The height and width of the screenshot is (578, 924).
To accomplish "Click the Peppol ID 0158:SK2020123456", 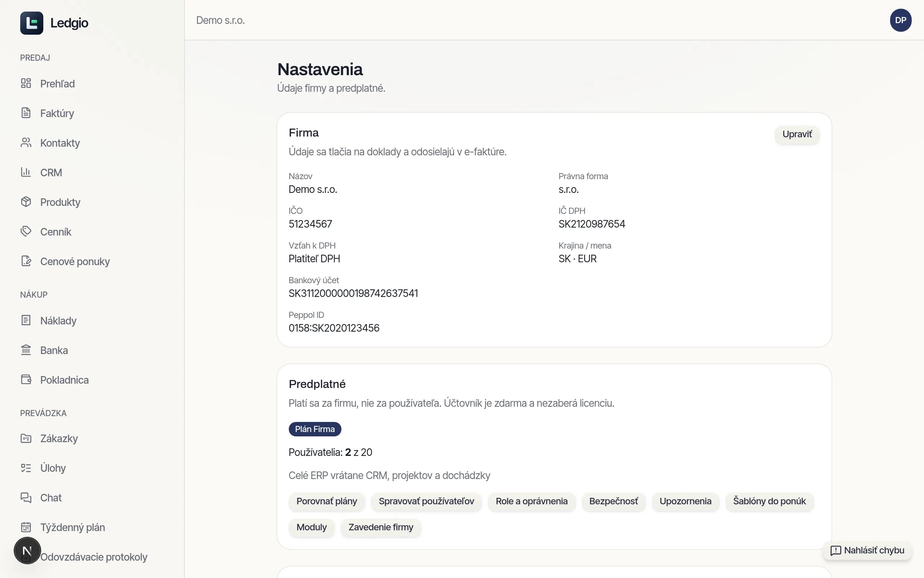I will [334, 328].
